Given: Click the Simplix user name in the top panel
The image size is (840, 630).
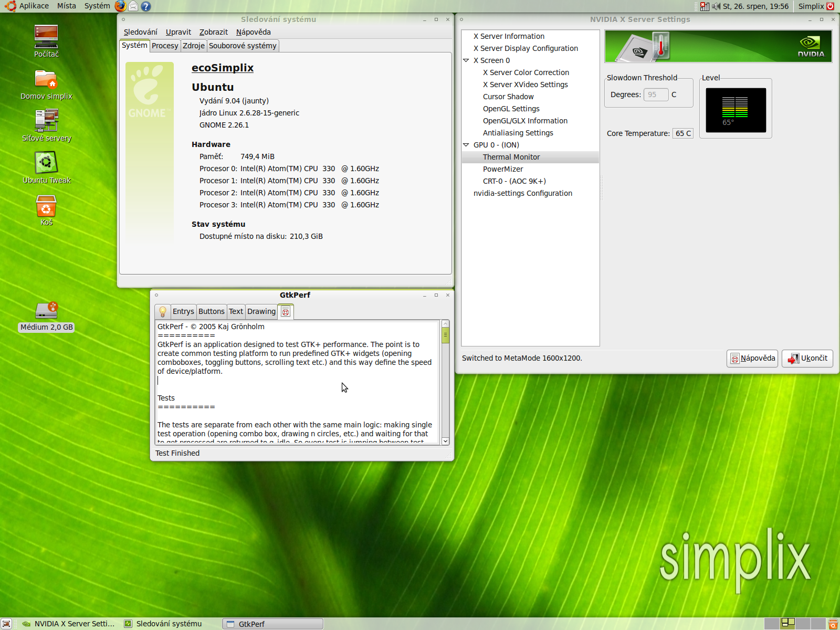Looking at the screenshot, I should [x=811, y=6].
